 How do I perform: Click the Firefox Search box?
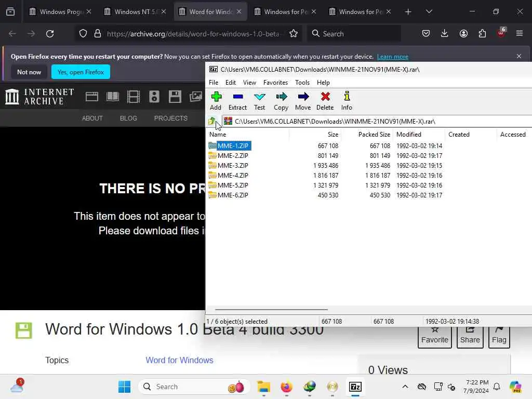click(x=354, y=34)
